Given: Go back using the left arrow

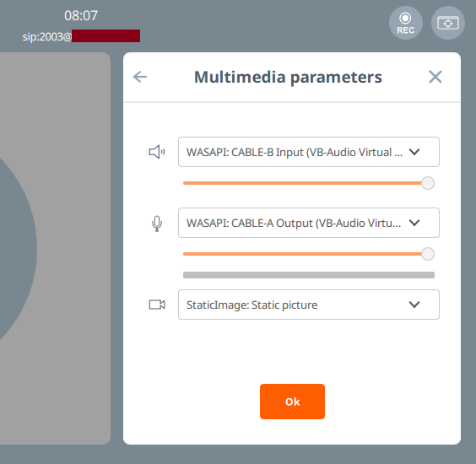Looking at the screenshot, I should click(x=140, y=77).
